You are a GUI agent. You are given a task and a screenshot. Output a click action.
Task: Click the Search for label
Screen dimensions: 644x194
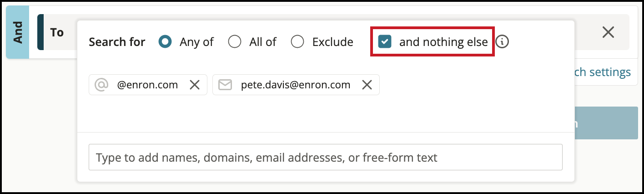point(117,42)
